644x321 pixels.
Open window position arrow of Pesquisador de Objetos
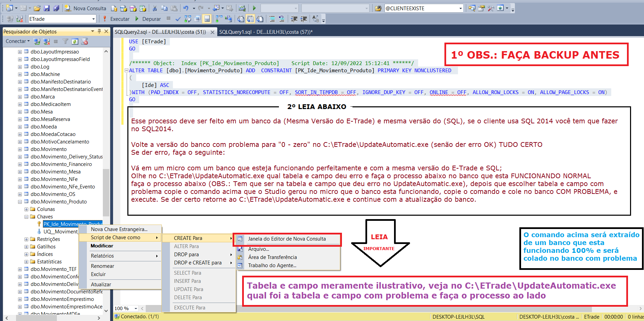(93, 31)
